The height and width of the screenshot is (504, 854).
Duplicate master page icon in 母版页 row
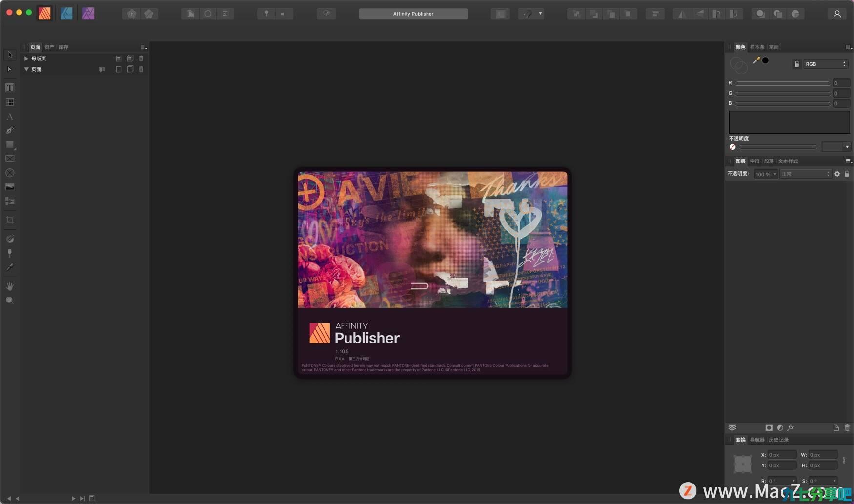pos(130,59)
